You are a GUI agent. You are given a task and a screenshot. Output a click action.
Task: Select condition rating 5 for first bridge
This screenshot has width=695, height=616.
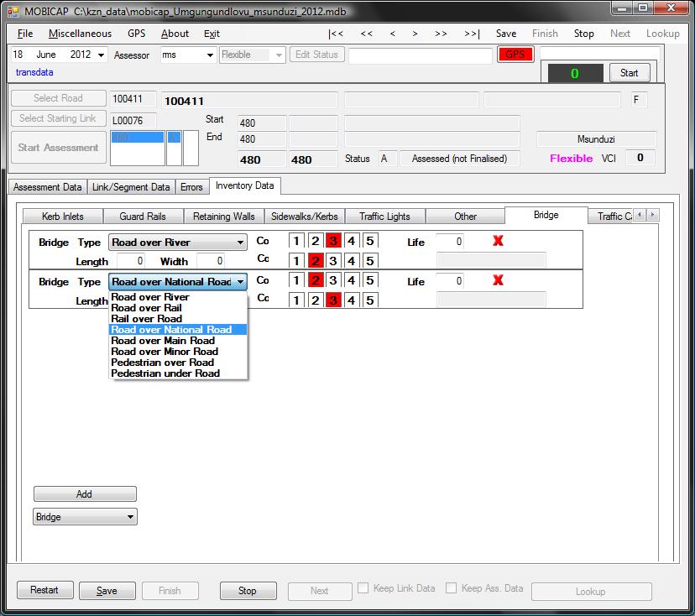pyautogui.click(x=370, y=242)
